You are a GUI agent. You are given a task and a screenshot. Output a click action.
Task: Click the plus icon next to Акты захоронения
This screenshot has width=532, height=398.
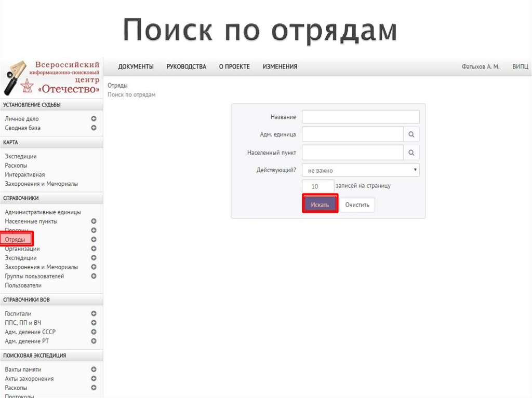pyautogui.click(x=94, y=378)
